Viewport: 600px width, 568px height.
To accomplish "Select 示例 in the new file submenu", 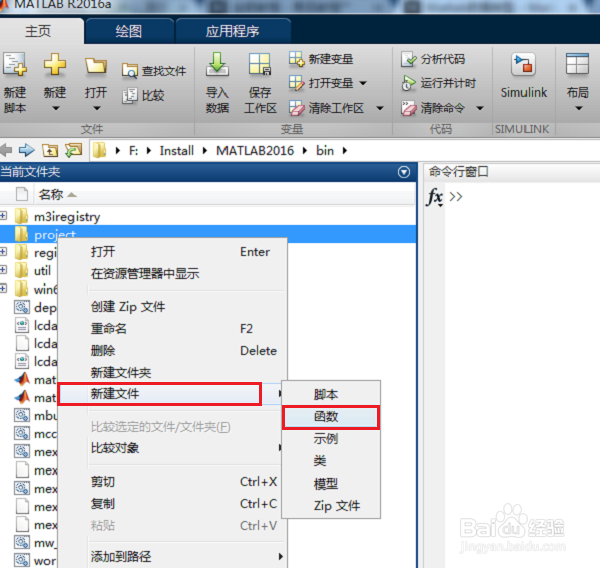I will coord(331,439).
